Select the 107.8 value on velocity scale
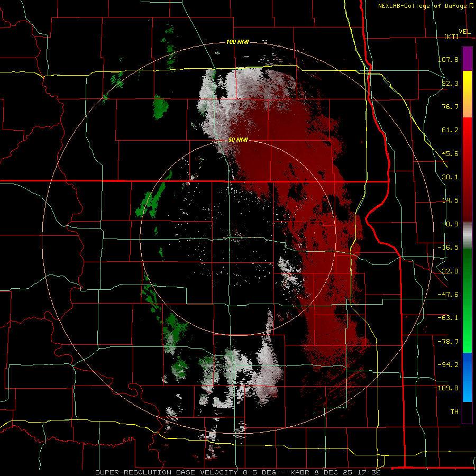 tap(448, 59)
